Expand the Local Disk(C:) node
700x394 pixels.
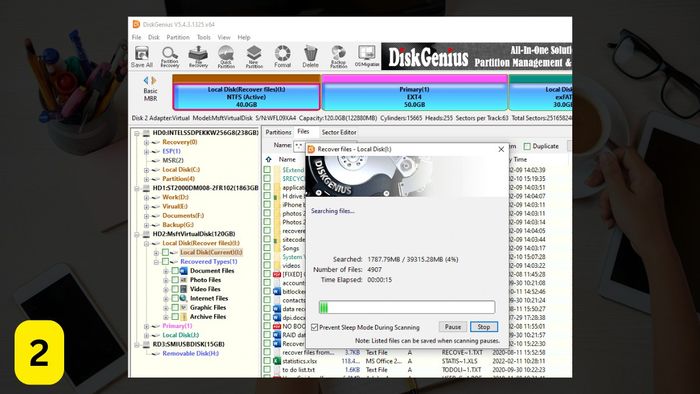[x=146, y=170]
